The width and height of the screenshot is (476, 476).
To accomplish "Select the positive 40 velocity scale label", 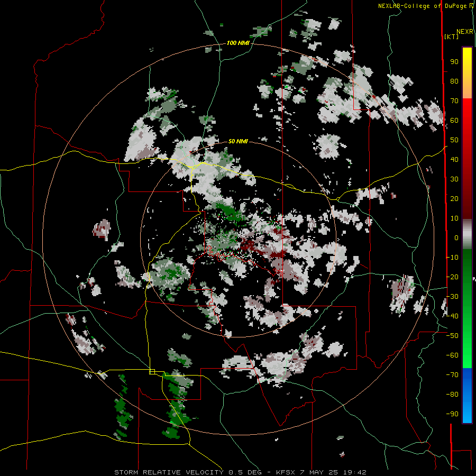I will [454, 160].
